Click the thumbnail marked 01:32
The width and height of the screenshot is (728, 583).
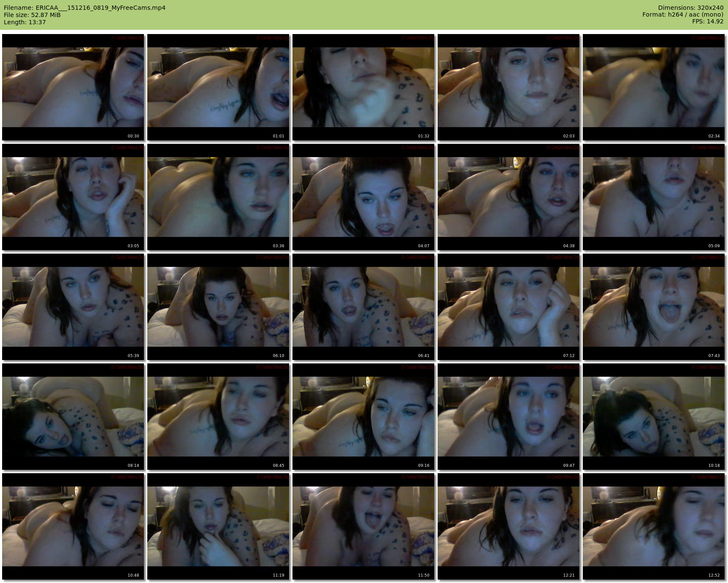point(364,87)
